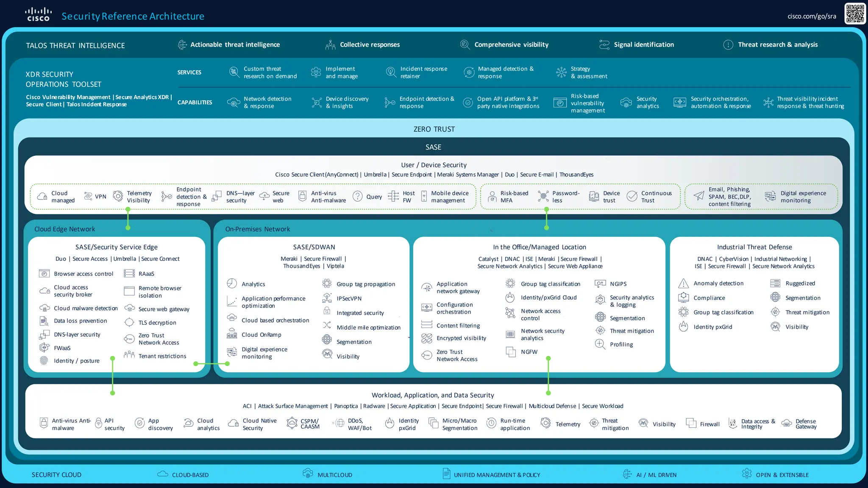Click the Threat research & analysis label
The width and height of the screenshot is (868, 488).
tap(778, 44)
